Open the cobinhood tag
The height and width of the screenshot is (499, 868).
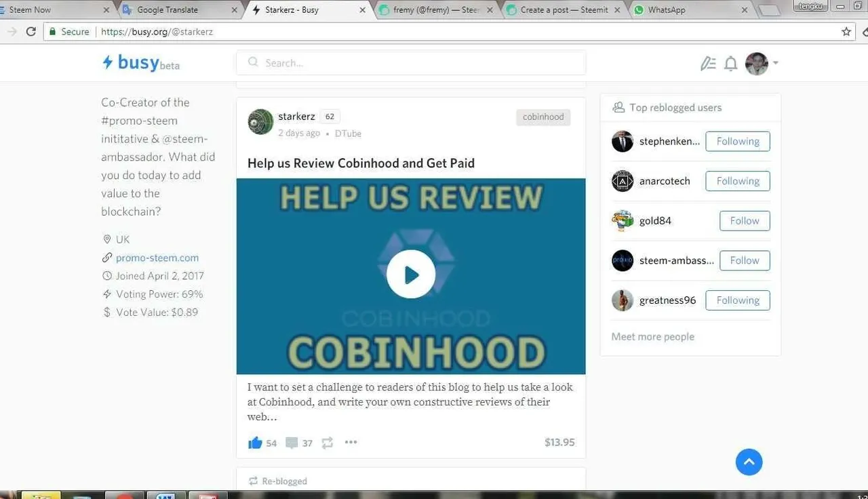click(543, 117)
